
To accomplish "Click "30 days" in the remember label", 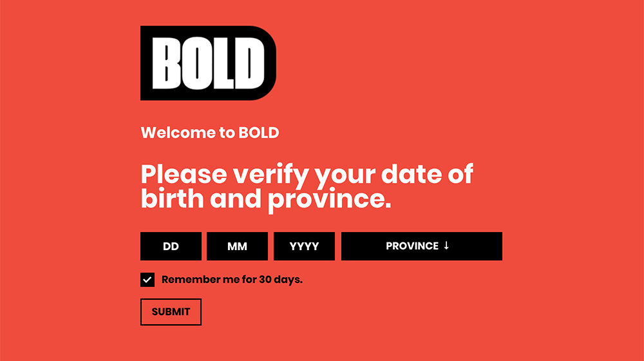I will click(281, 280).
